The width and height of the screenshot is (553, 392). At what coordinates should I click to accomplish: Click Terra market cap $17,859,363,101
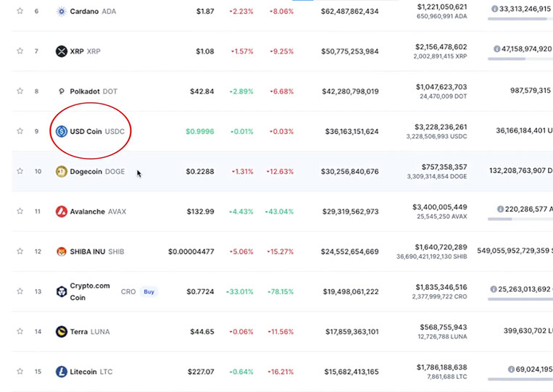(352, 332)
